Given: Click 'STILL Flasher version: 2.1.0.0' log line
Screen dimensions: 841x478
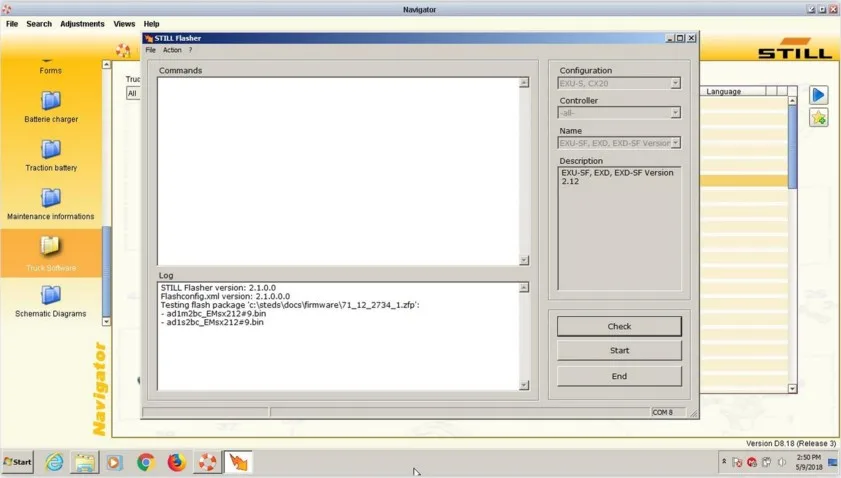Looking at the screenshot, I should pyautogui.click(x=218, y=288).
